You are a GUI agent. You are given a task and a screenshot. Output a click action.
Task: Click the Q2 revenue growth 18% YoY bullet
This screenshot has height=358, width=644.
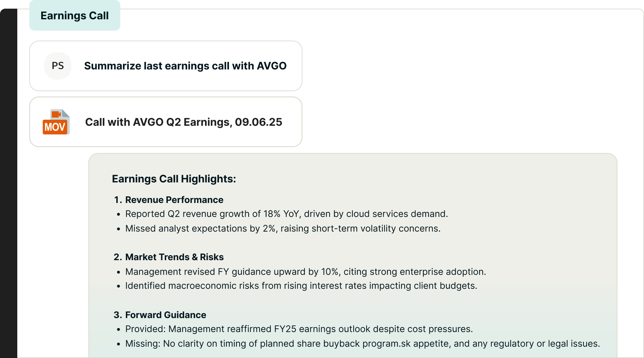(x=286, y=214)
